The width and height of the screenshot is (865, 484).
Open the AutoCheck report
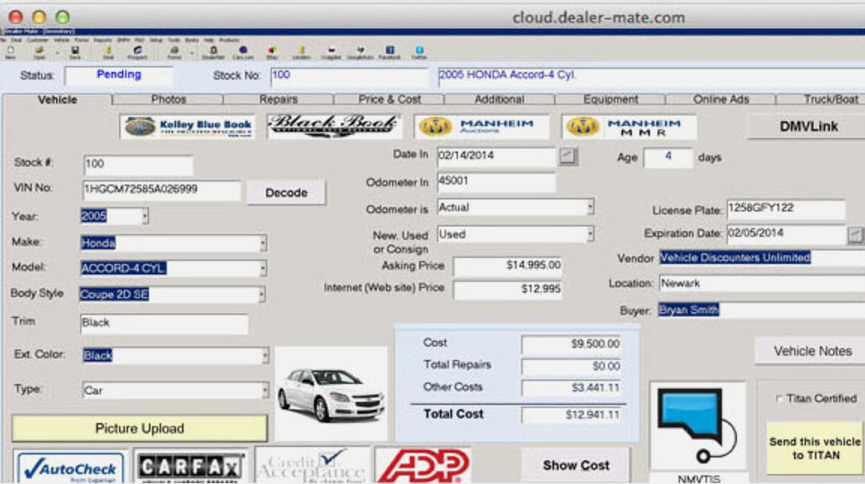pos(70,467)
